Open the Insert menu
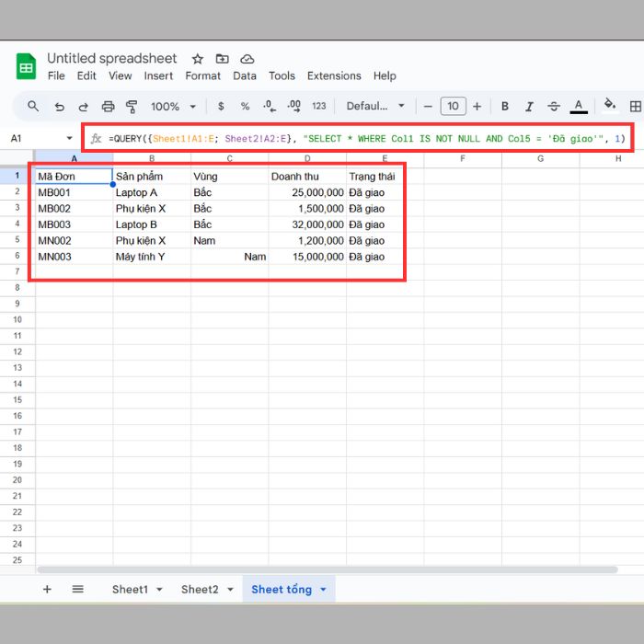The width and height of the screenshot is (644, 644). pos(158,76)
